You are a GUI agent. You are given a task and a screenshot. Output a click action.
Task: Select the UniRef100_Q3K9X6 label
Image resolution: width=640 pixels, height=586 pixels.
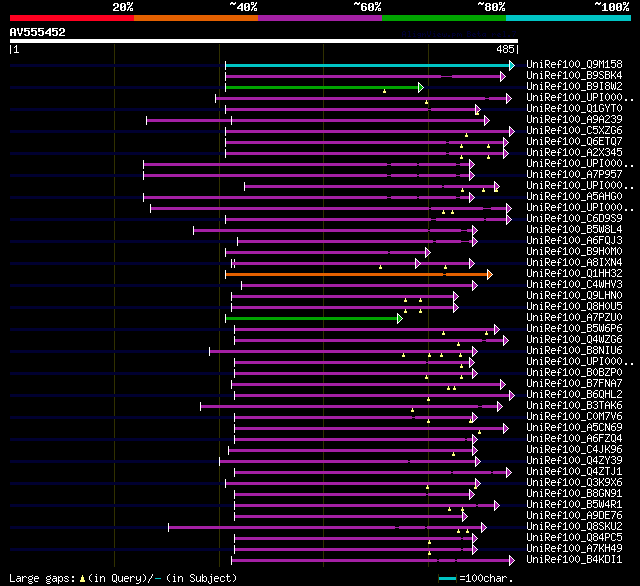[x=574, y=483]
